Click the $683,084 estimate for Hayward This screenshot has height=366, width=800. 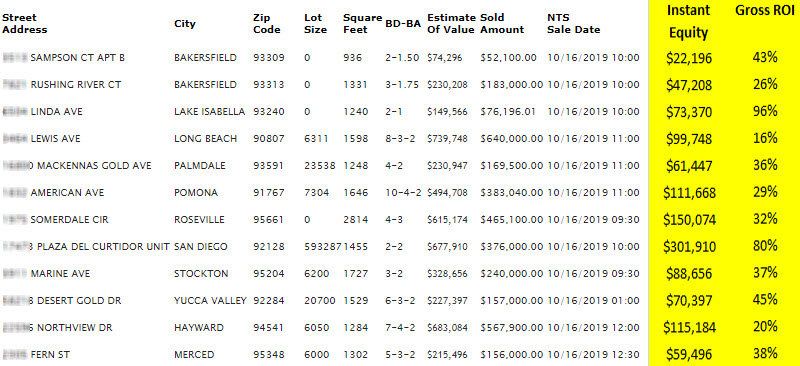coord(447,328)
